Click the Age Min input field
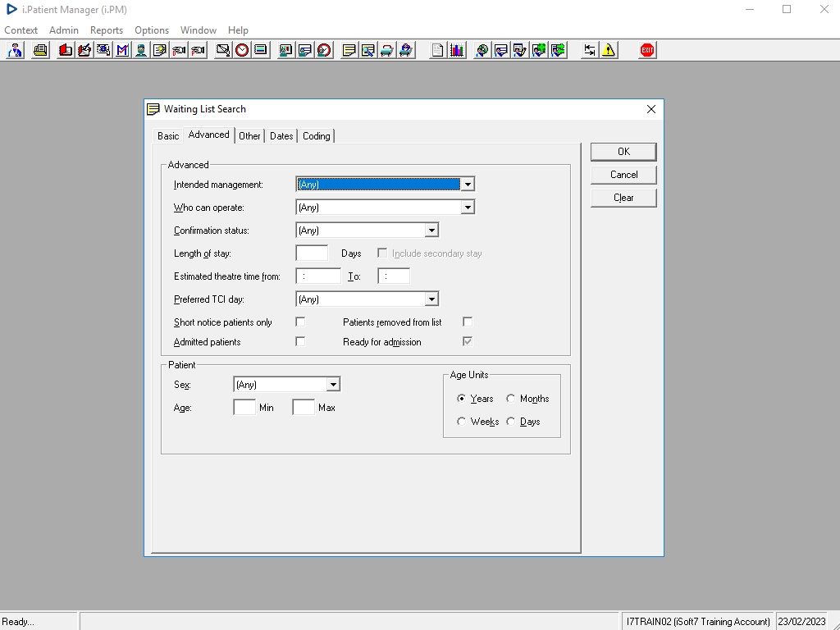The image size is (840, 630). [x=244, y=408]
